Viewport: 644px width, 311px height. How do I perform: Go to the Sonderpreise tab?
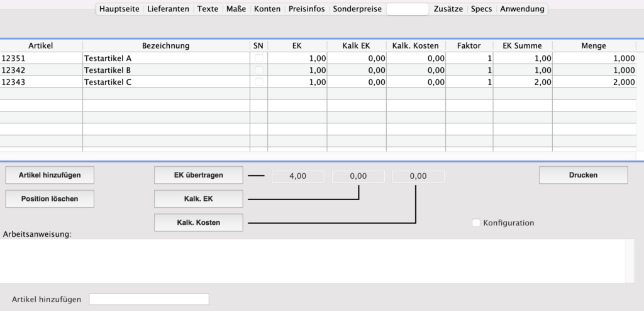357,9
